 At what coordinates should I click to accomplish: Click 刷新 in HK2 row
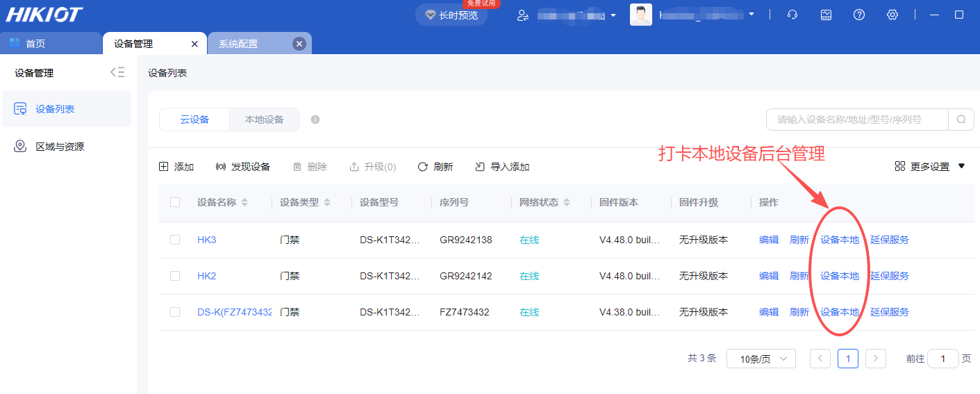(x=799, y=276)
